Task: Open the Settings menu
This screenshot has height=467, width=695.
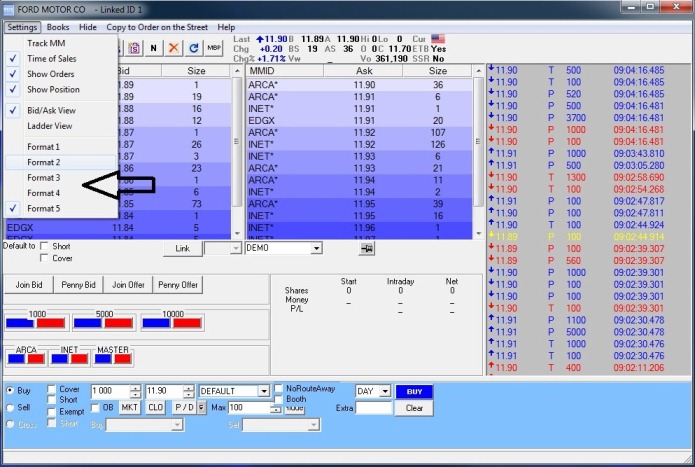Action: pyautogui.click(x=22, y=27)
